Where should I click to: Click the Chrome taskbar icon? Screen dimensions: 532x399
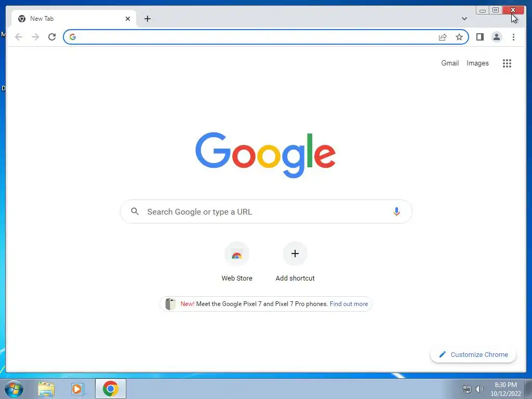tap(111, 389)
